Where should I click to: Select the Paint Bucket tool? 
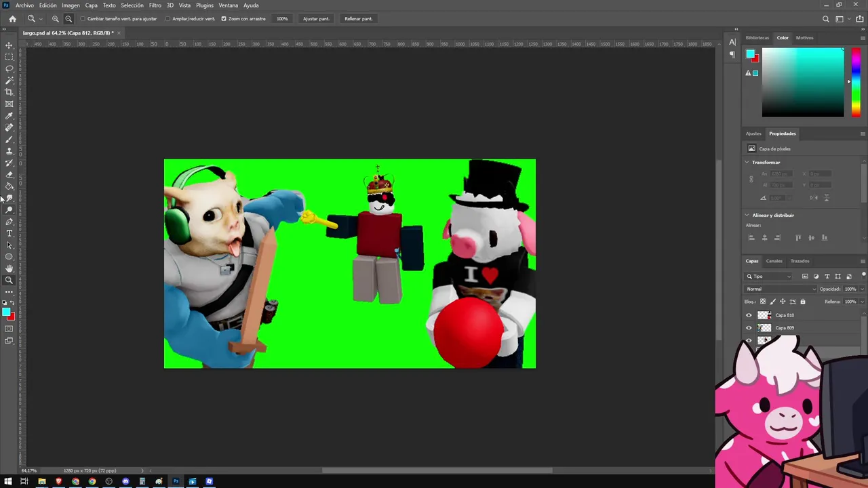click(x=9, y=186)
